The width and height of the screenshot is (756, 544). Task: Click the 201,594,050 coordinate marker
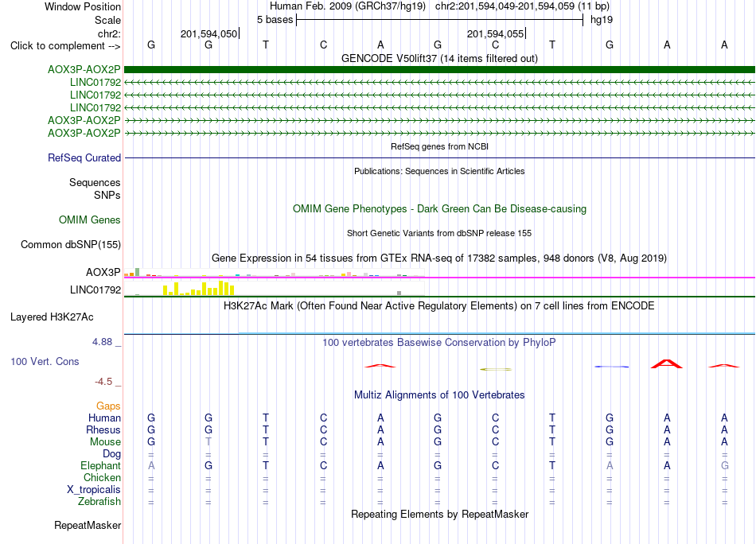(x=209, y=33)
